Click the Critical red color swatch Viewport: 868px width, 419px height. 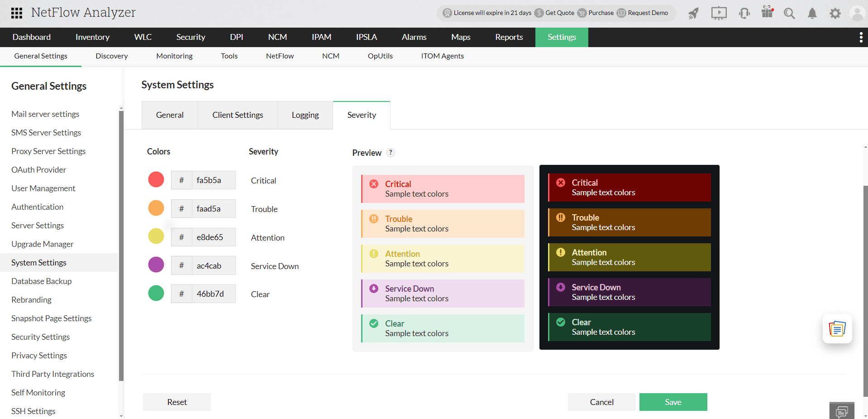[156, 179]
